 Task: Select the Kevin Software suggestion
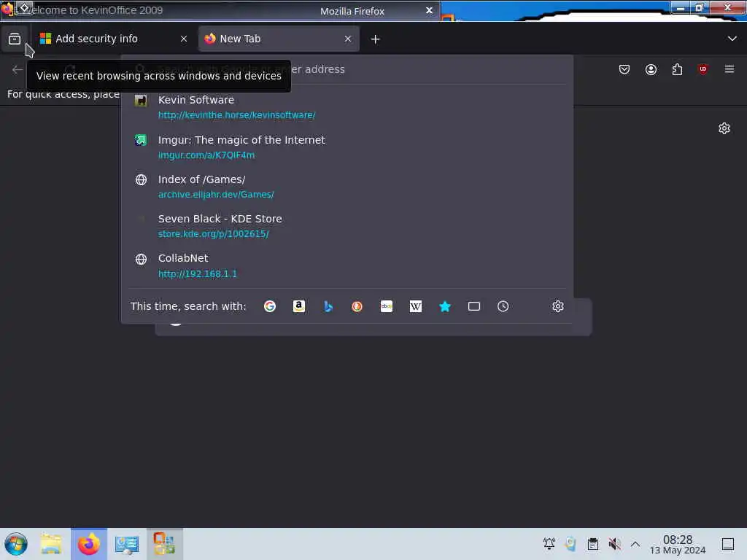click(x=347, y=107)
